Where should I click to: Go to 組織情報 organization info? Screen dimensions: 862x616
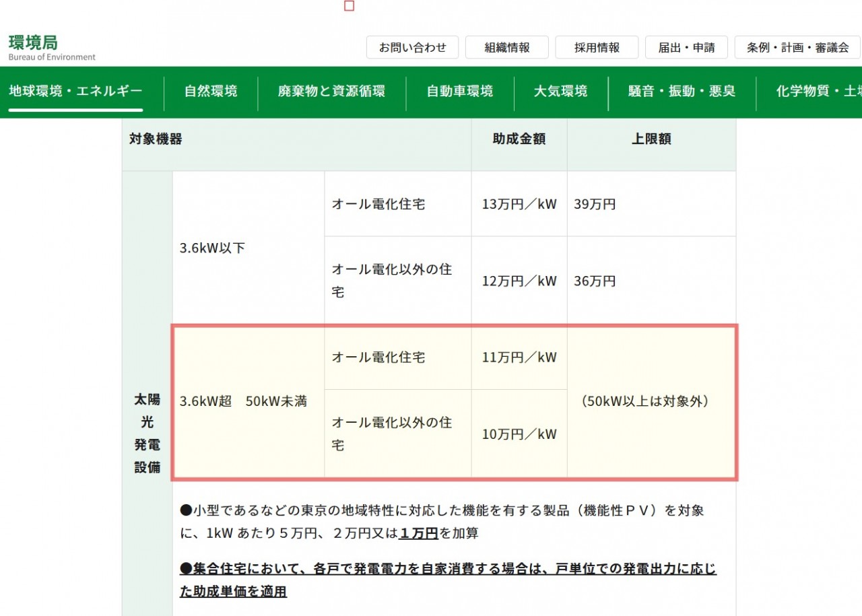click(x=506, y=48)
